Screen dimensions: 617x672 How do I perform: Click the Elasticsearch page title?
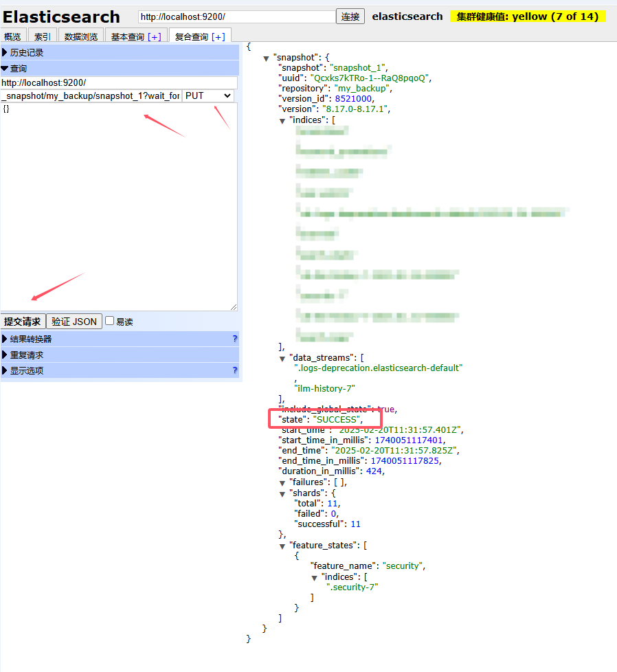pos(61,16)
